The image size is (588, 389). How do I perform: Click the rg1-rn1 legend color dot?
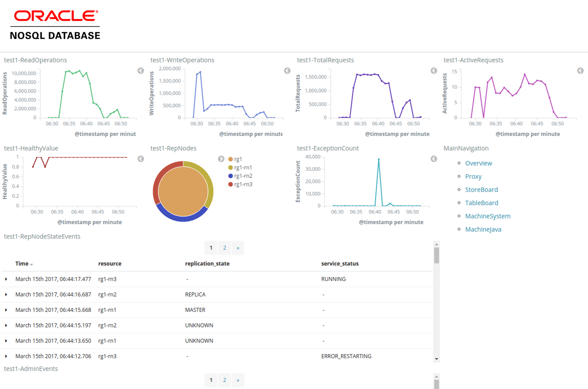coord(230,168)
